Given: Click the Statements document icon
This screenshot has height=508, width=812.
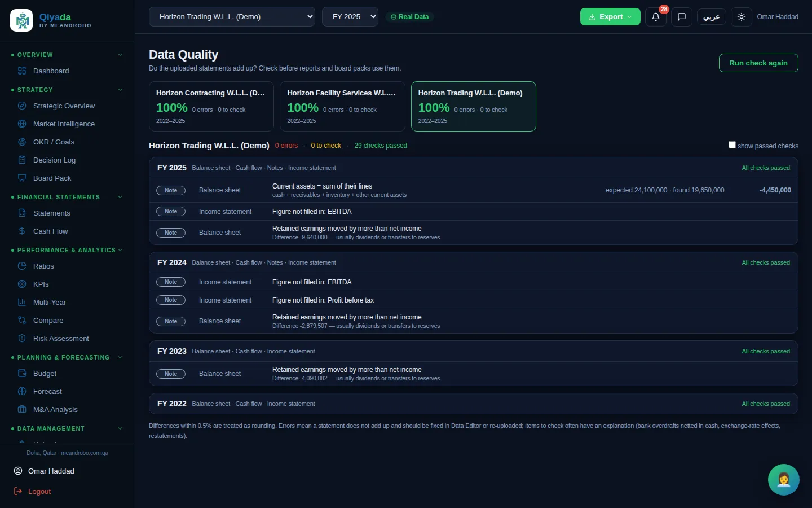Looking at the screenshot, I should coord(22,213).
